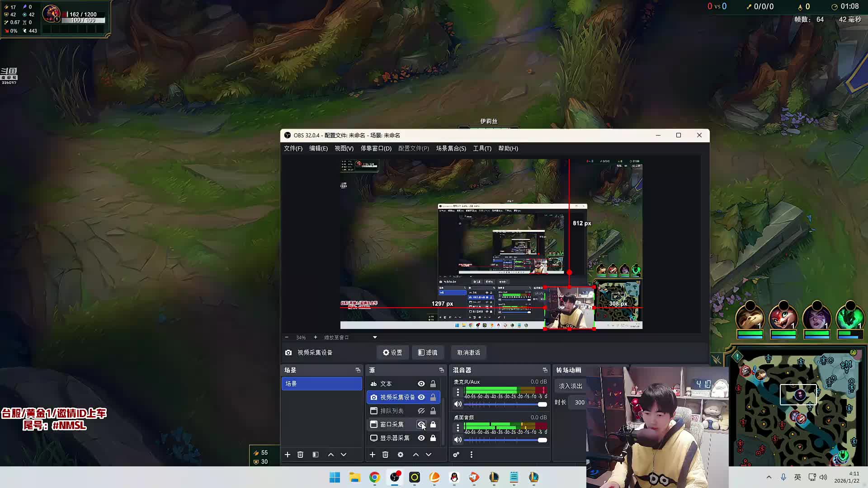Mute the 麦克风/Aux speaker icon
Image resolution: width=868 pixels, height=488 pixels.
click(x=458, y=404)
